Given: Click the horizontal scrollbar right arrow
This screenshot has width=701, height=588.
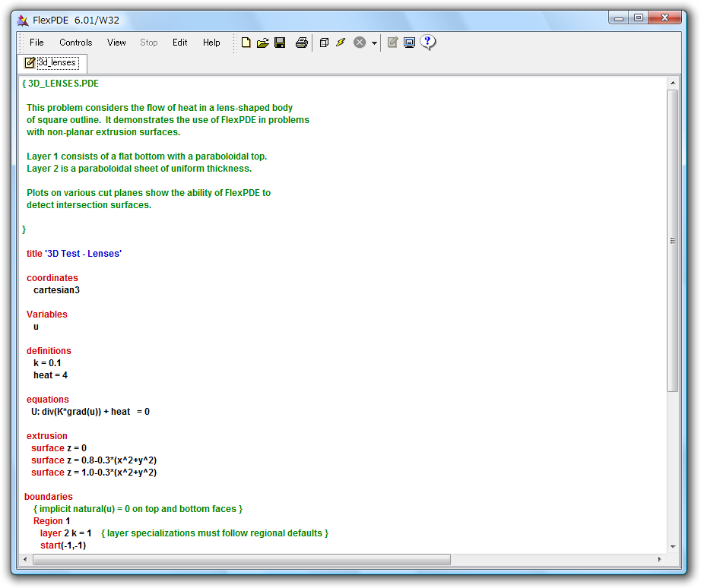Looking at the screenshot, I should 660,559.
